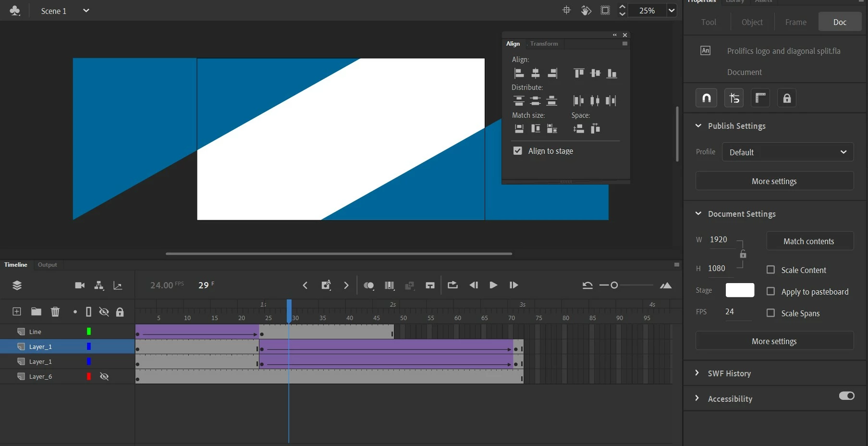The height and width of the screenshot is (446, 868).
Task: Enable the Scale Spans checkbox
Action: tap(770, 313)
